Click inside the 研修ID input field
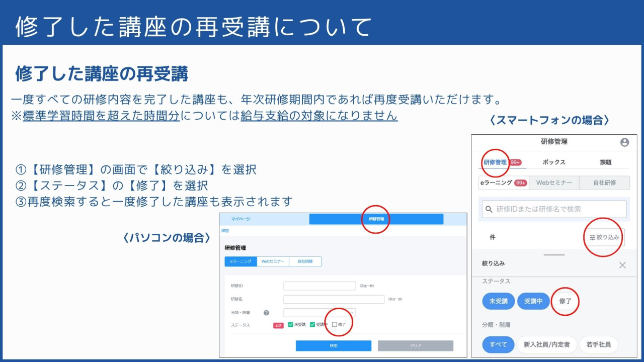Image resolution: width=644 pixels, height=362 pixels. point(319,286)
